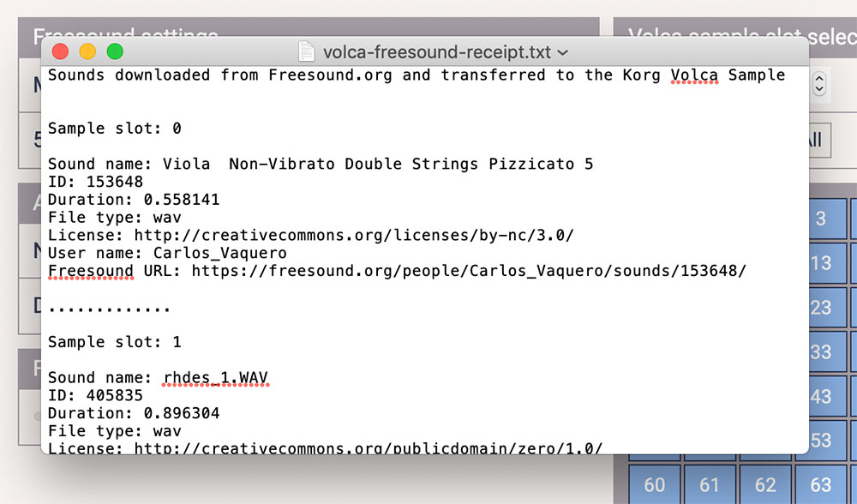The height and width of the screenshot is (504, 857).
Task: Minimize the receipt window with the yellow button
Action: point(87,52)
